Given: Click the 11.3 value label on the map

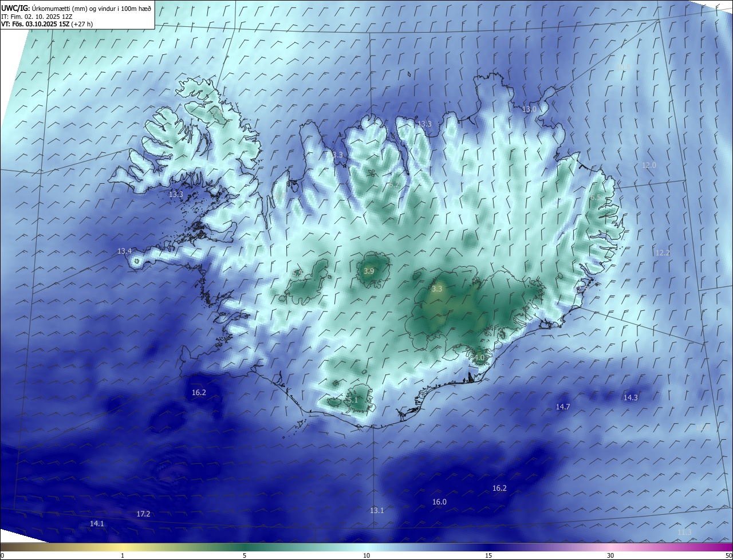Looking at the screenshot, I should [x=684, y=532].
